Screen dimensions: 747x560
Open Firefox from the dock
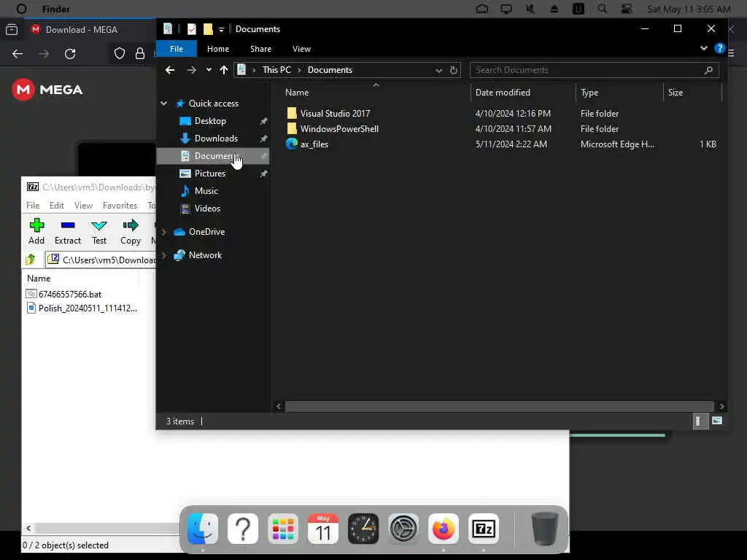tap(443, 529)
